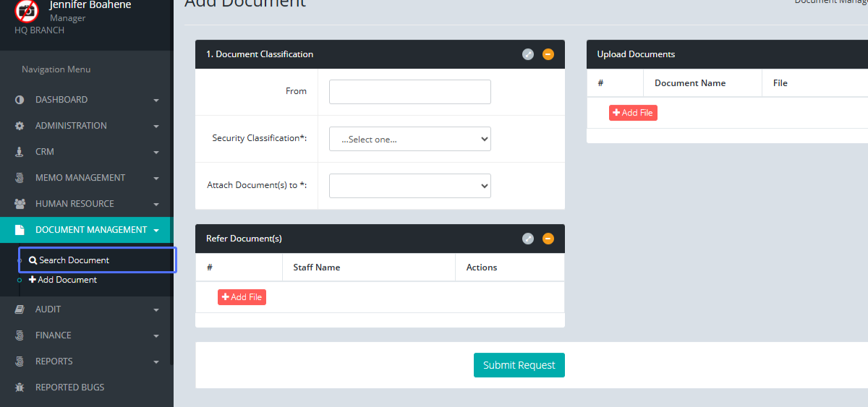Click the Reported Bugs bug icon
Screen dimensions: 868x407
tap(20, 387)
